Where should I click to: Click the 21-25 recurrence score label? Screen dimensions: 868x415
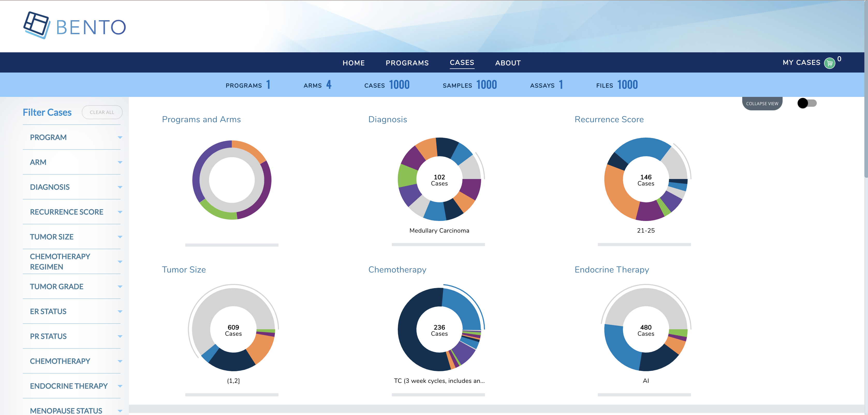pyautogui.click(x=646, y=231)
